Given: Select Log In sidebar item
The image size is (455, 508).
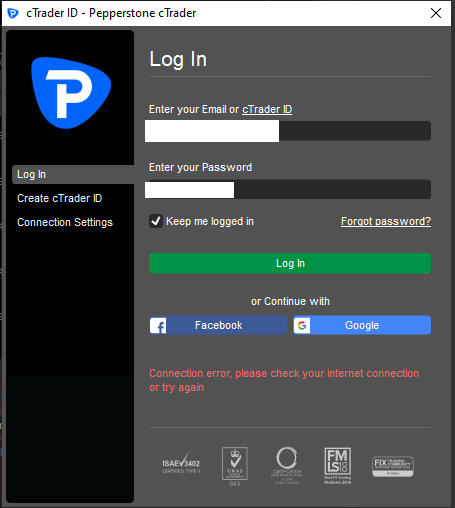Looking at the screenshot, I should [x=73, y=174].
